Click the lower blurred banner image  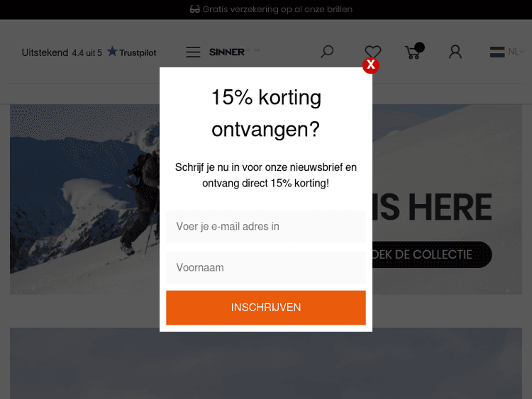(x=266, y=363)
